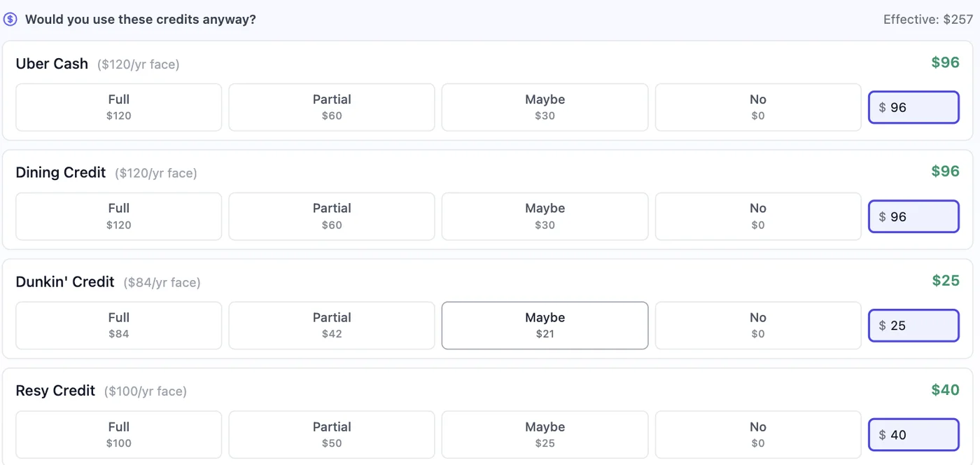Image resolution: width=980 pixels, height=465 pixels.
Task: Pick Maybe $21 for Dunkin' Credit
Action: pos(545,326)
